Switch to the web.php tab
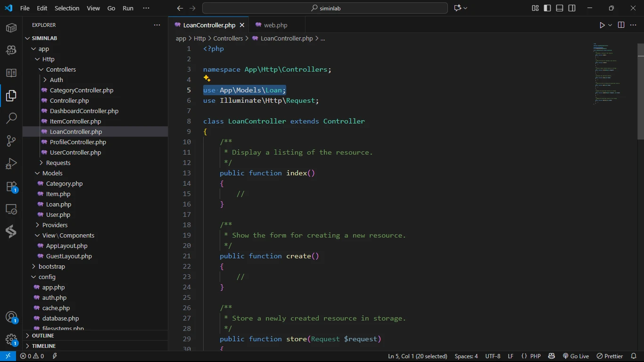Viewport: 644px width, 362px height. click(275, 25)
